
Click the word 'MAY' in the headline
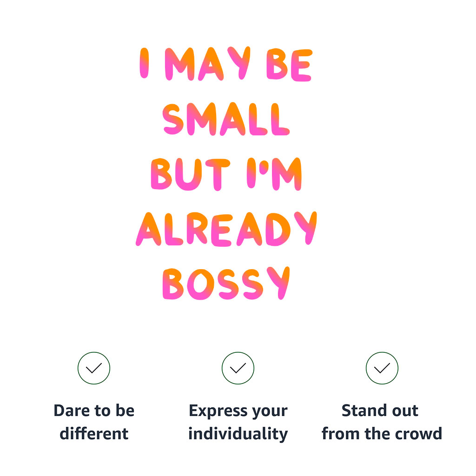tap(208, 63)
